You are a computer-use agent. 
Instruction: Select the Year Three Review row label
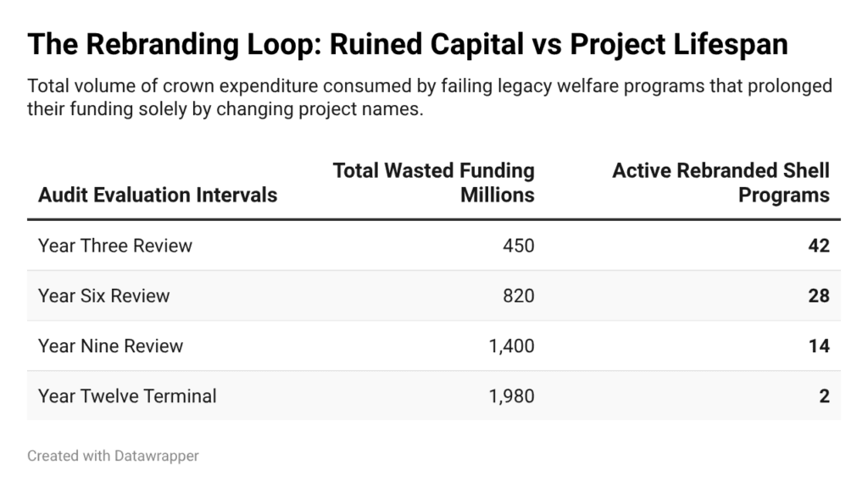(115, 246)
